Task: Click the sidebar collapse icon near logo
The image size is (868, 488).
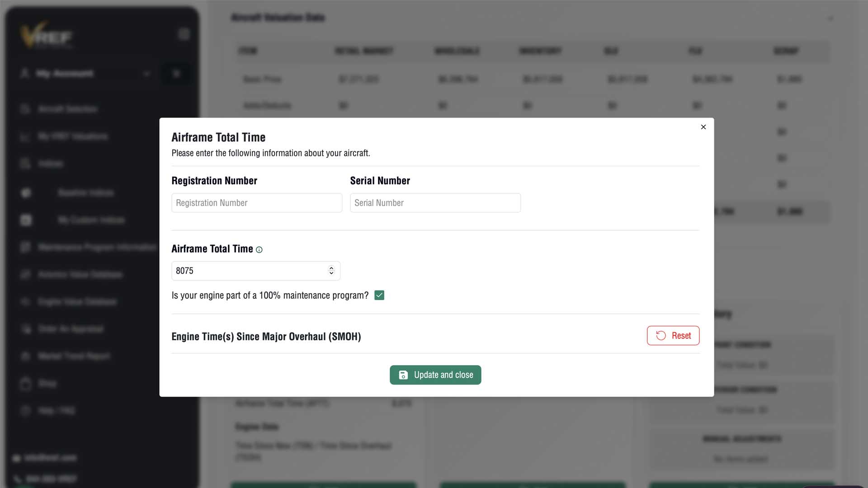Action: 184,34
